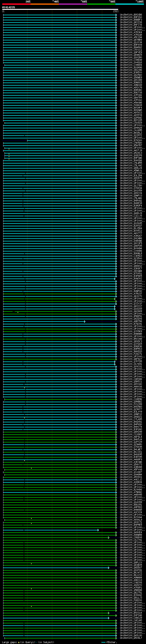Click the purple ~60% identity legend segment
The height and width of the screenshot is (644, 146).
73,4
